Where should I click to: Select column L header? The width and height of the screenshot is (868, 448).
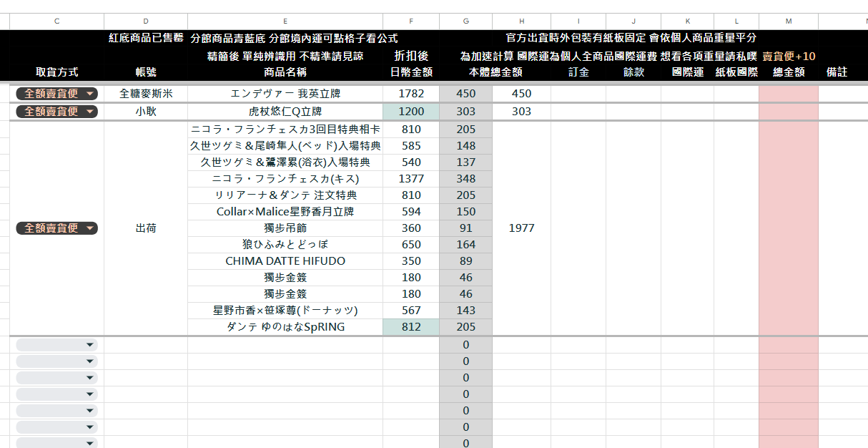coord(736,21)
